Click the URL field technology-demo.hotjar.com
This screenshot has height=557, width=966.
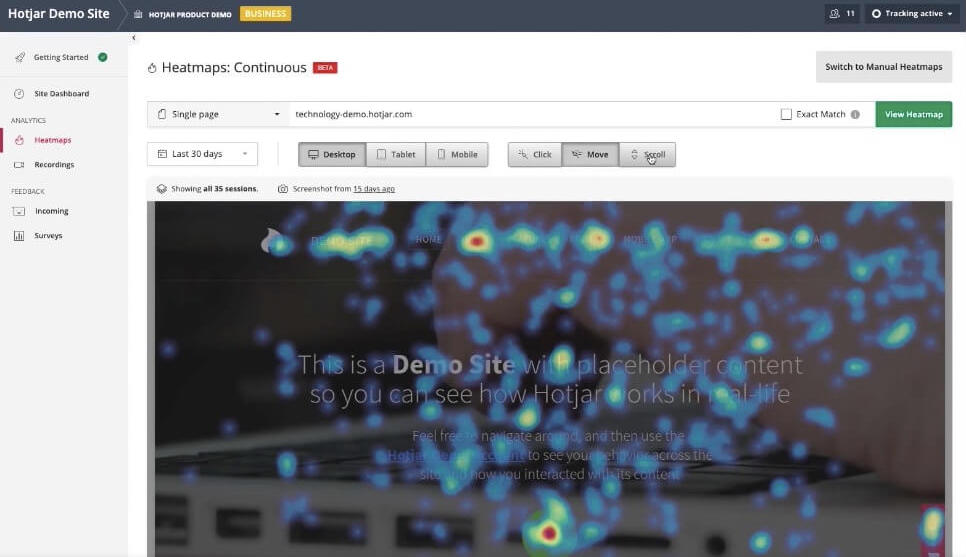click(530, 114)
